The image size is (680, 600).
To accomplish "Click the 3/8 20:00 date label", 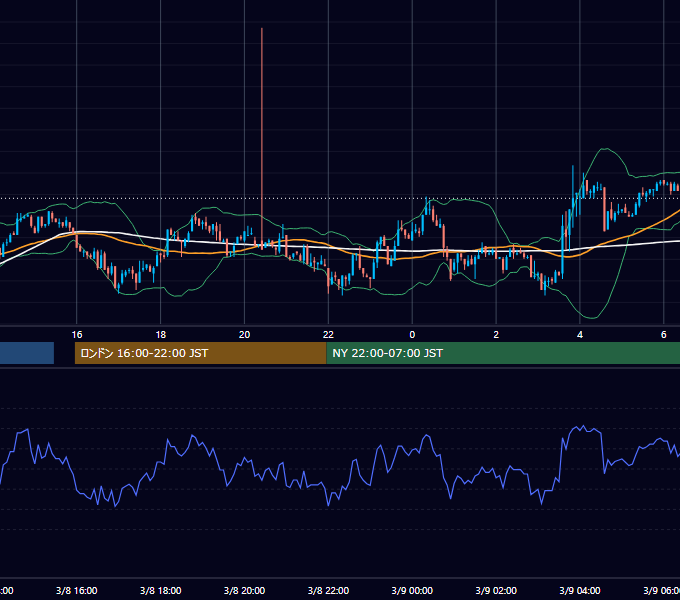I will coord(245,590).
